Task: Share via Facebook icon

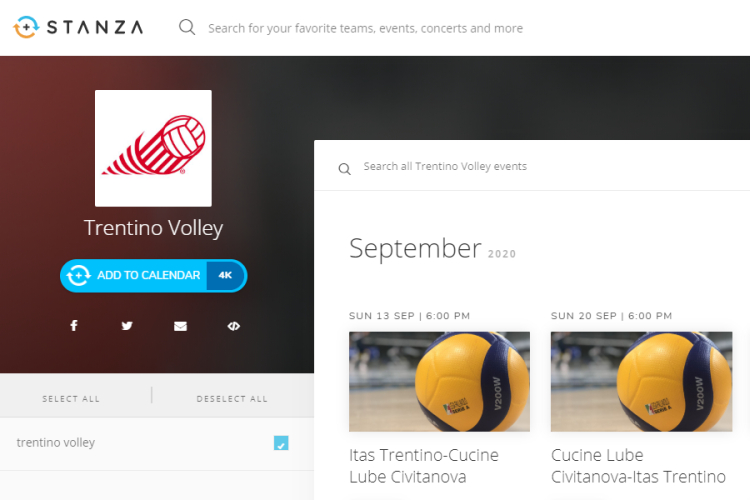Action: click(74, 326)
